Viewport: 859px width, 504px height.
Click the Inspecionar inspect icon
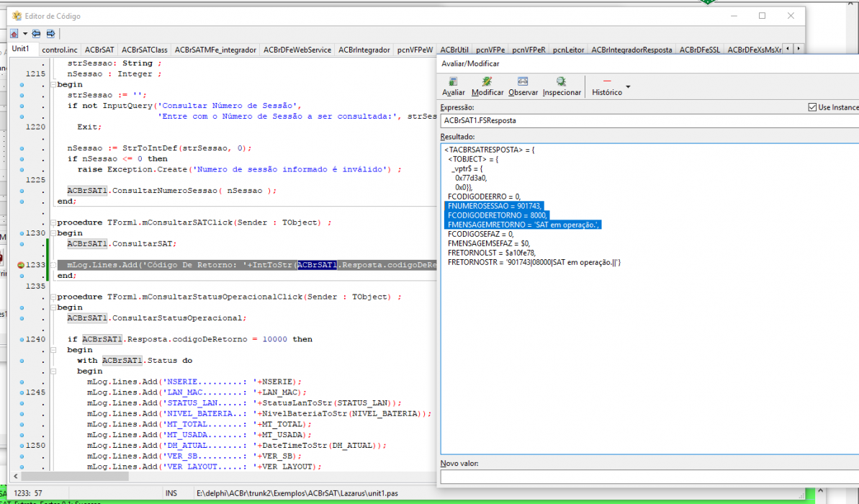(x=561, y=81)
